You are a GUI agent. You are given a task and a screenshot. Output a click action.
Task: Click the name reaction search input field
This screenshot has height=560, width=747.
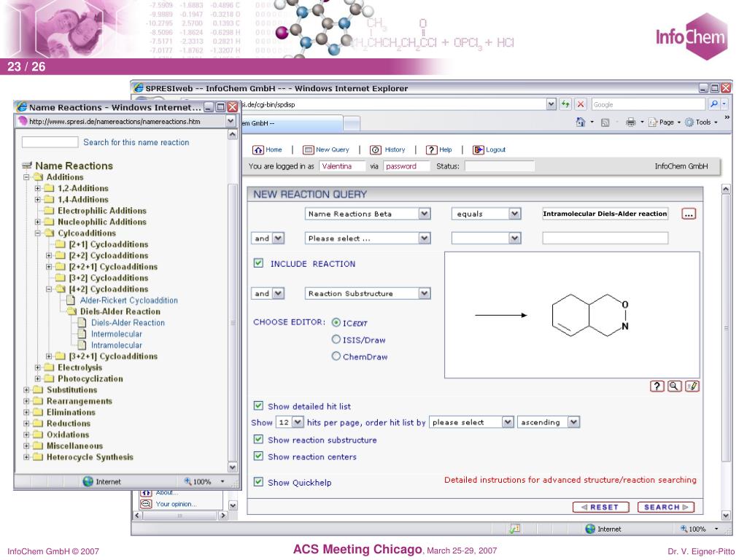point(50,142)
